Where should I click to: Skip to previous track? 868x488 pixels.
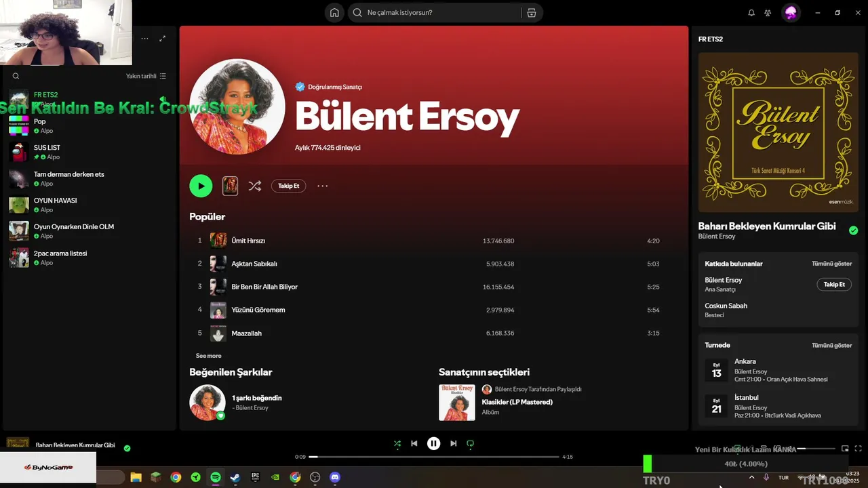click(x=414, y=443)
